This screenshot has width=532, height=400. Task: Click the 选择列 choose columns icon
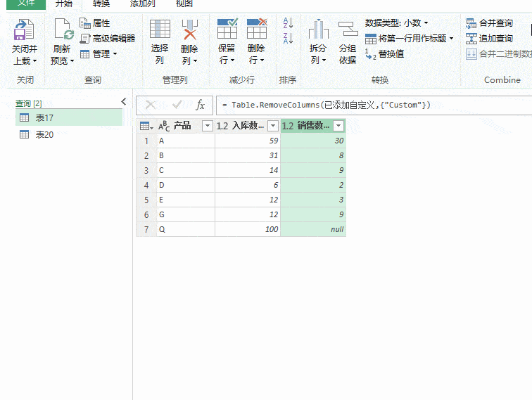[160, 29]
